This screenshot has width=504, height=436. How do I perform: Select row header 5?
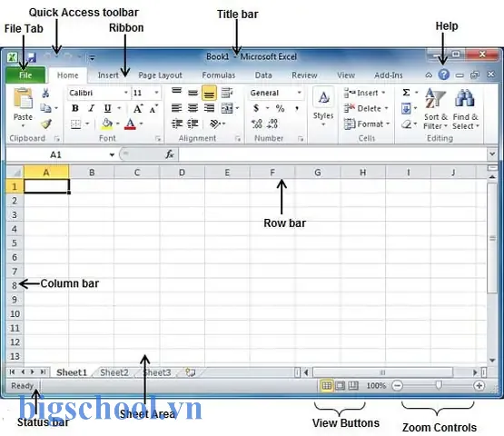pos(15,243)
